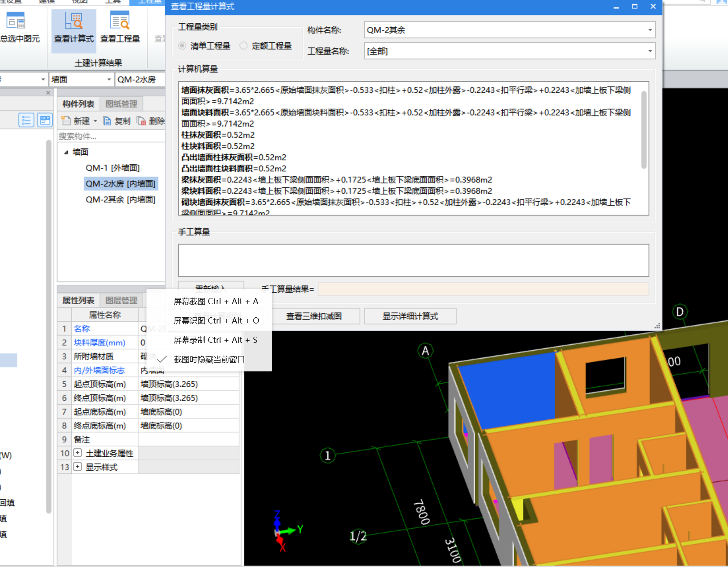Open 墙面 component type dropdown

click(81, 80)
